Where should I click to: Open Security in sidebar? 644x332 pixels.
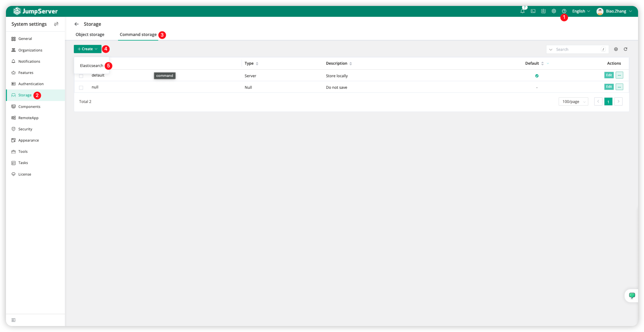click(x=36, y=129)
